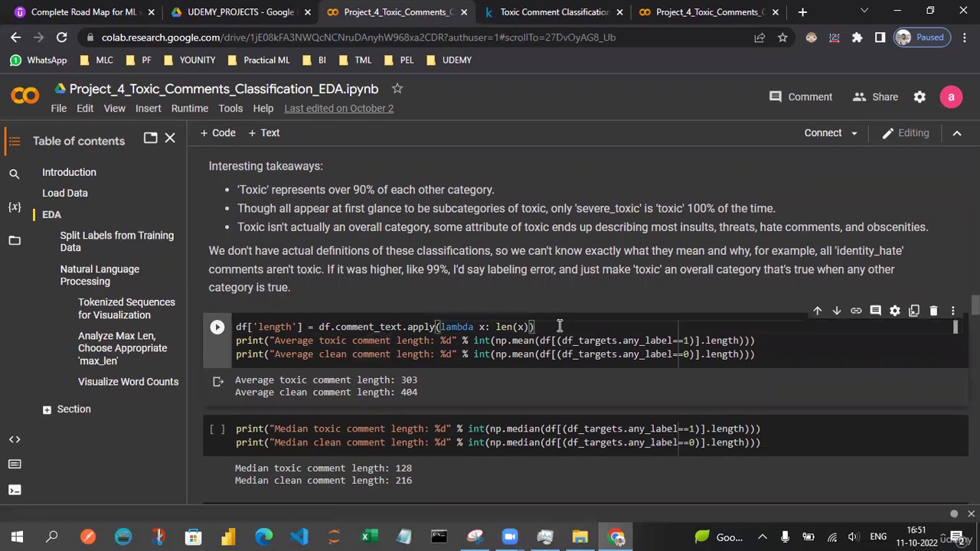Add a new Section

pos(67,409)
